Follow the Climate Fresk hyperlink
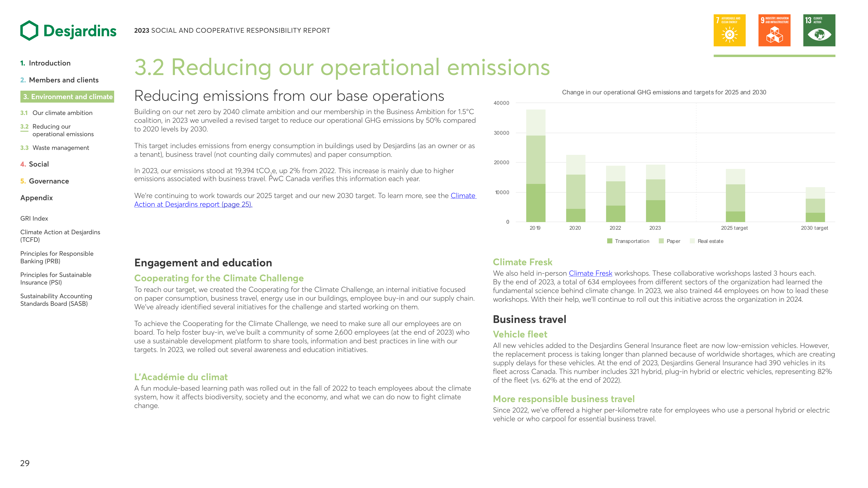Screen dimensions: 868x488 (x=590, y=273)
